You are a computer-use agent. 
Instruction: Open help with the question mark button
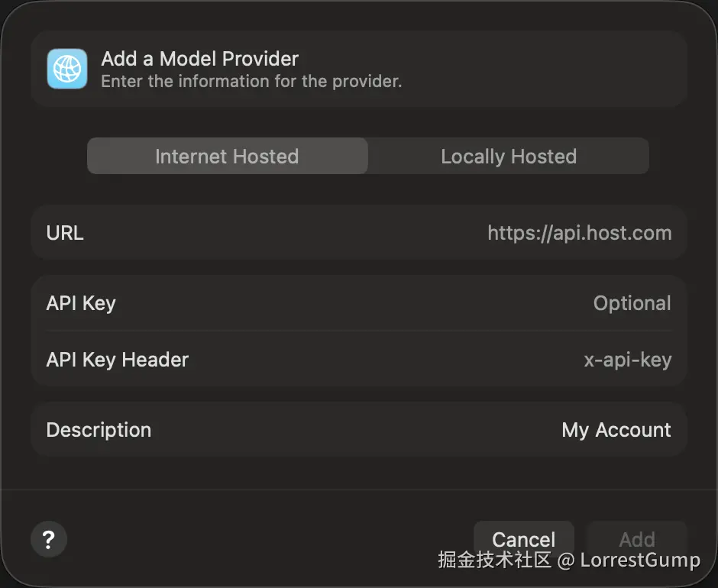coord(49,539)
